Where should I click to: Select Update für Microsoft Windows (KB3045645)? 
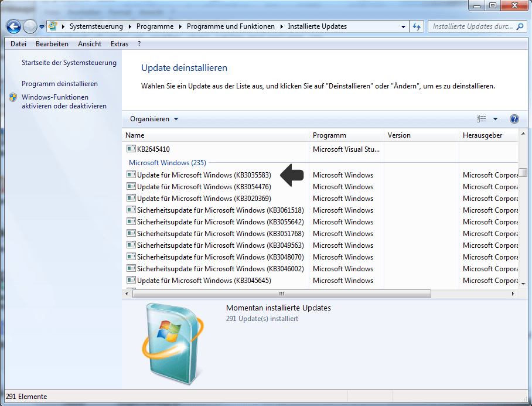click(204, 281)
